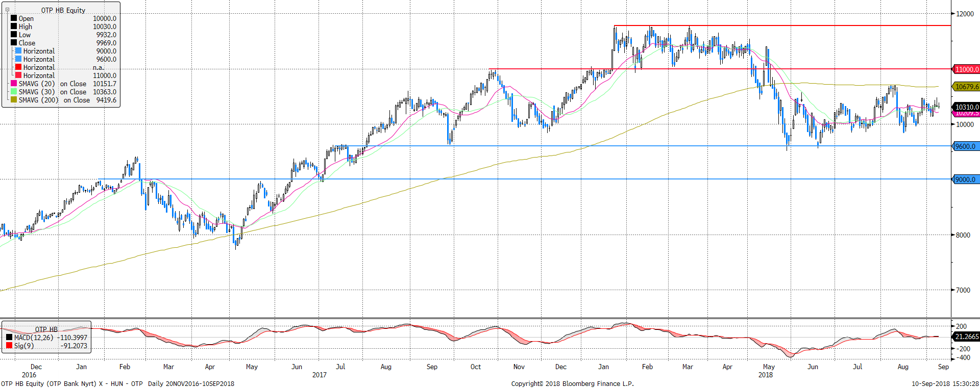This screenshot has height=388, width=980.
Task: Select the 'OTP HB Equity' legend title
Action: click(x=63, y=10)
